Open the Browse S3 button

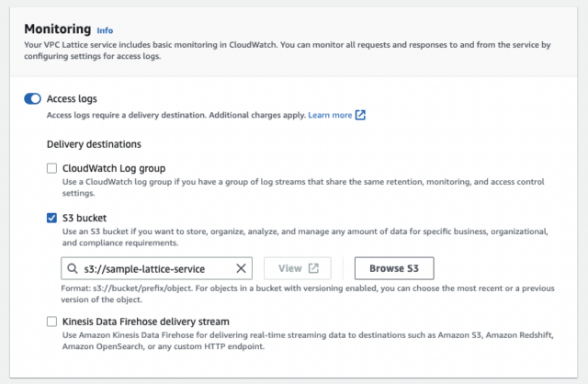394,268
